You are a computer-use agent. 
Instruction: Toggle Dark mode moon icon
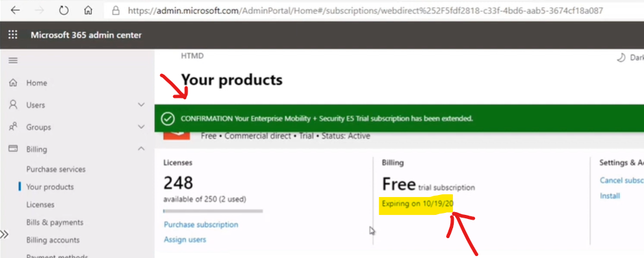[x=621, y=58]
